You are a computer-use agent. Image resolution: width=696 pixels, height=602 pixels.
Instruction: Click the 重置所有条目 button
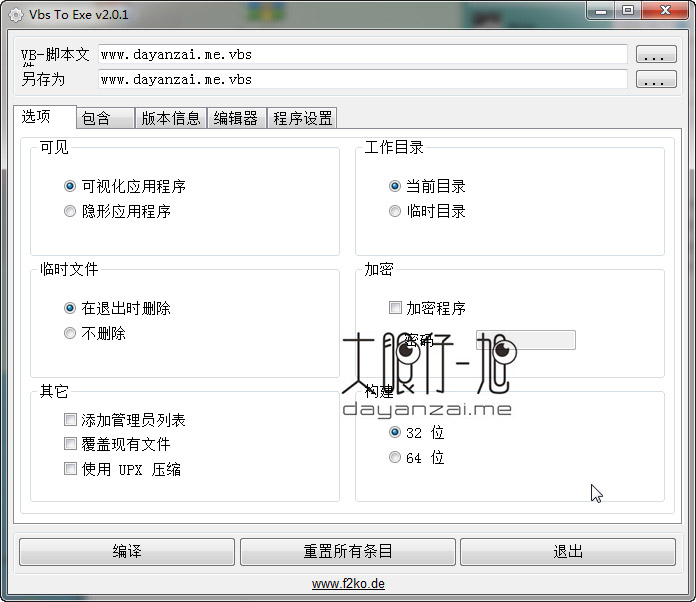click(348, 552)
